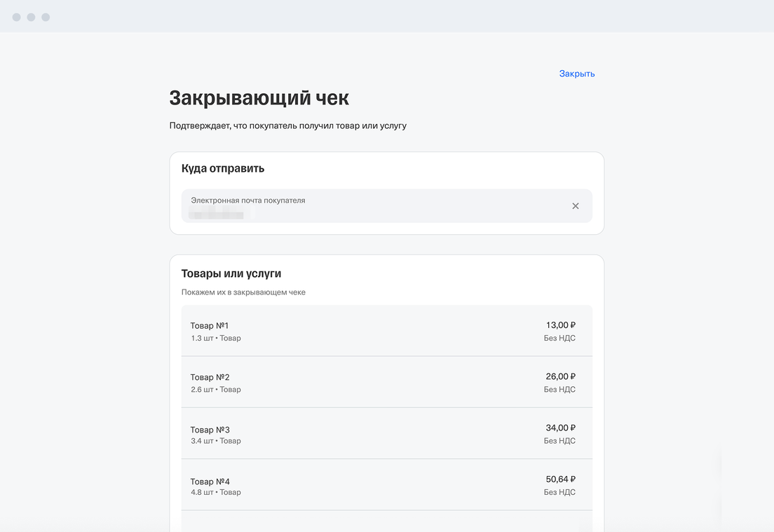Viewport: 774px width, 532px height.
Task: Click the Куда отправить section title
Action: (x=222, y=169)
